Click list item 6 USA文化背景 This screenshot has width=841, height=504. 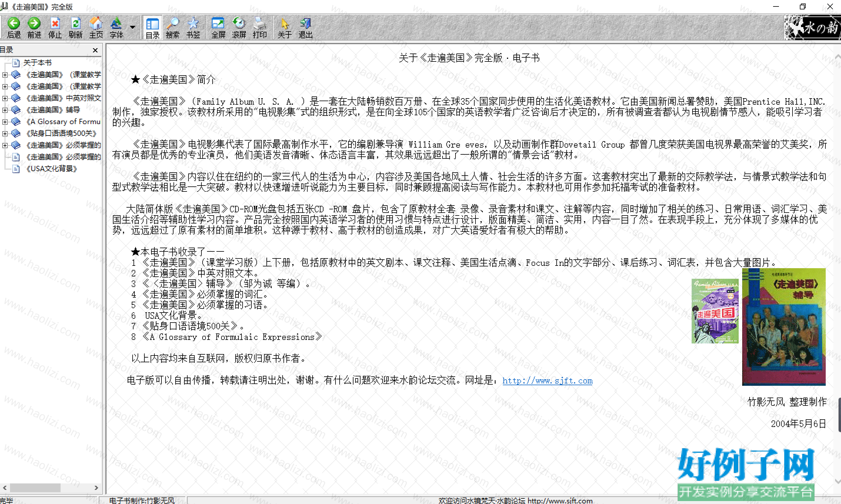tap(166, 315)
